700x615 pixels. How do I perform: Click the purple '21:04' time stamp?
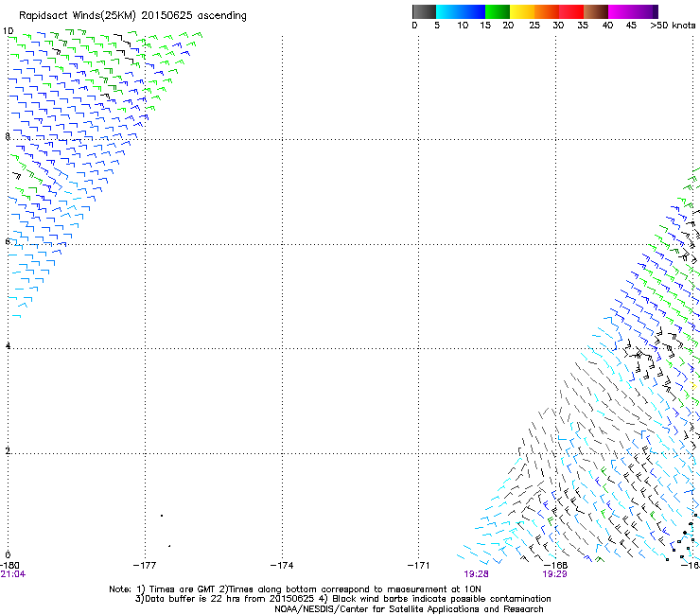pos(13,574)
